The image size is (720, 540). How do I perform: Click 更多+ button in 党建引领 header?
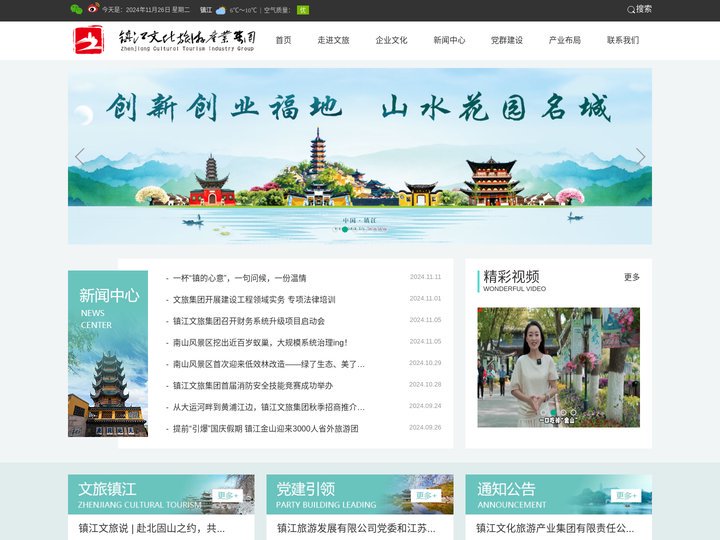coord(426,495)
